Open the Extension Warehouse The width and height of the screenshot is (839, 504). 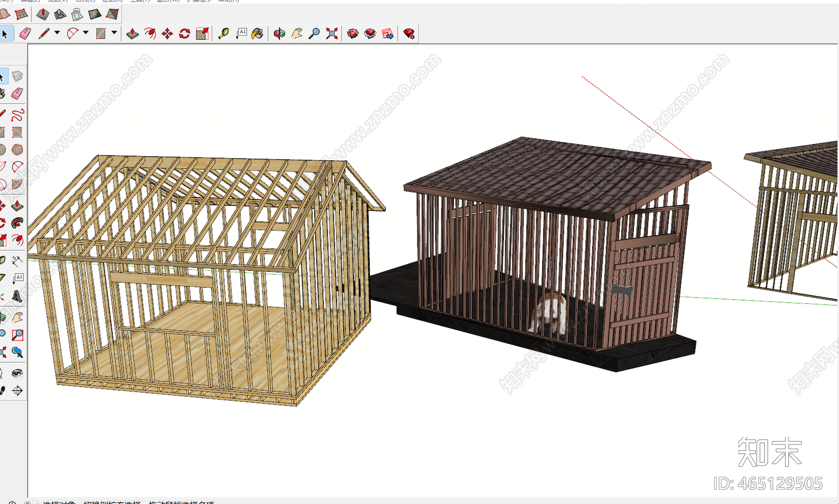(x=370, y=34)
